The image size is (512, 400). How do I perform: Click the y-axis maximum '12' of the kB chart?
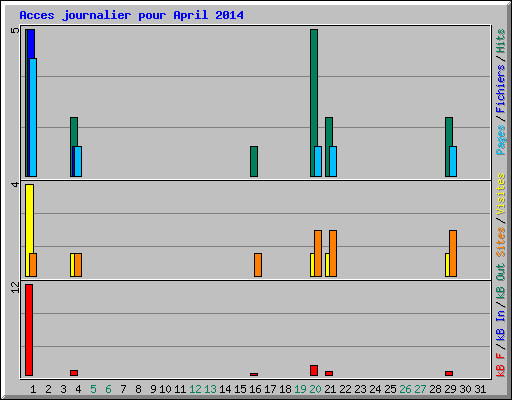(x=15, y=287)
